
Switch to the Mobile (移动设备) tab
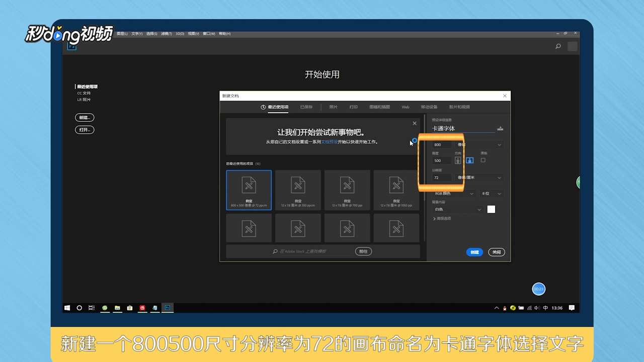coord(429,107)
